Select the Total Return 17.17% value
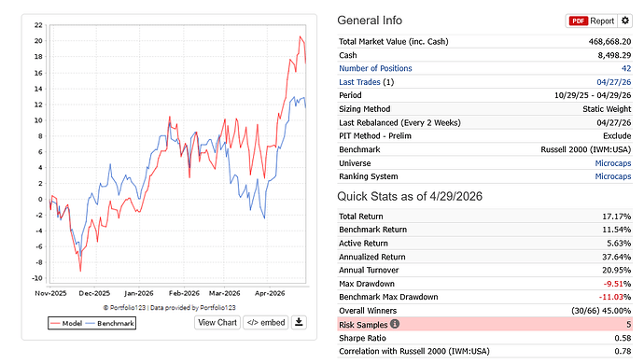 (x=617, y=217)
